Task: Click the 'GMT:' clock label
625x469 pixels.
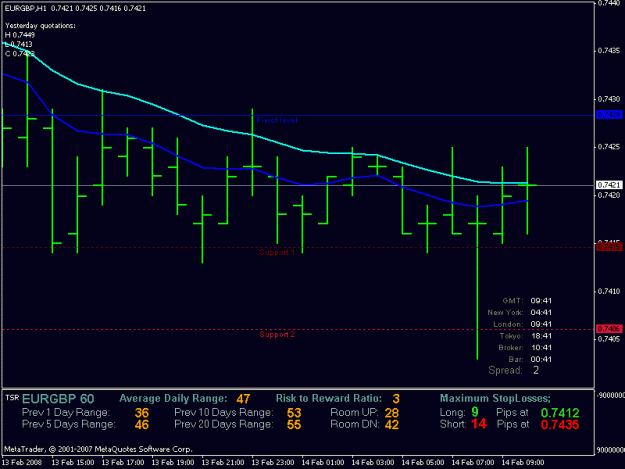Action: 513,301
